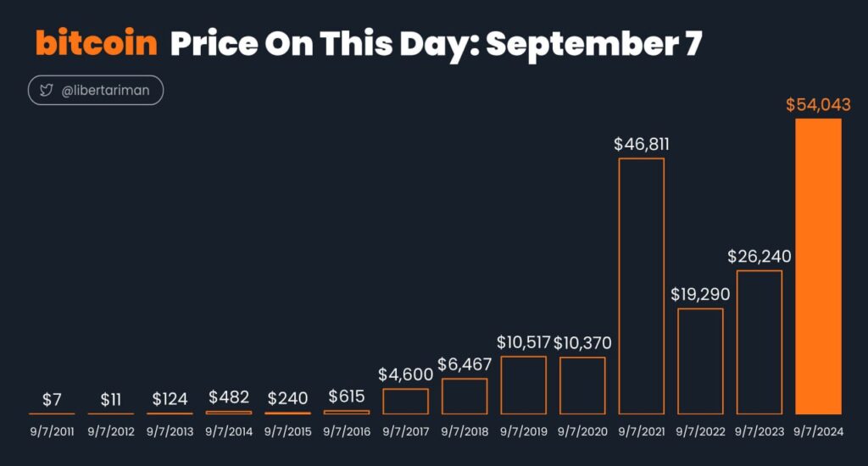
Task: Select the 9/7/2011 axis date label
Action: [x=52, y=432]
